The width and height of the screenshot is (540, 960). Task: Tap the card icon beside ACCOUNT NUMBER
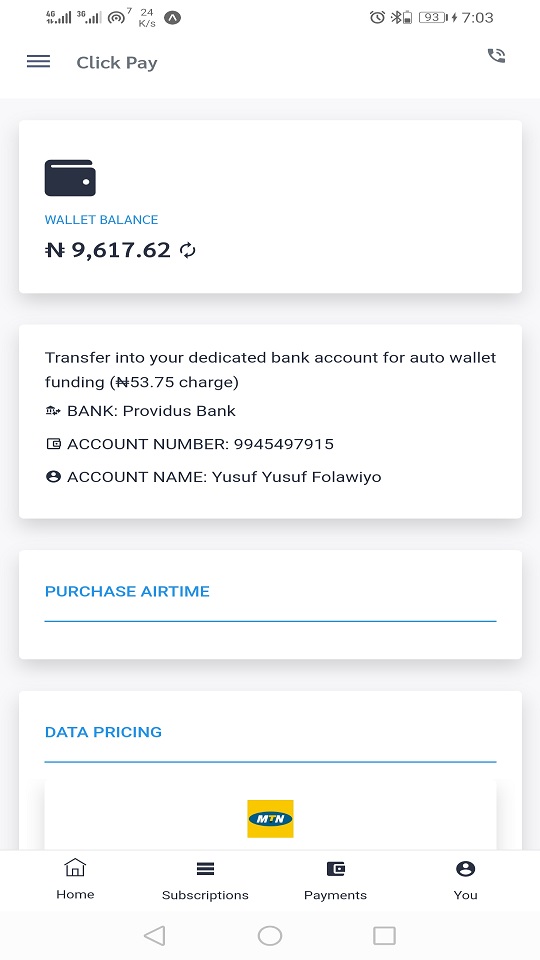53,444
